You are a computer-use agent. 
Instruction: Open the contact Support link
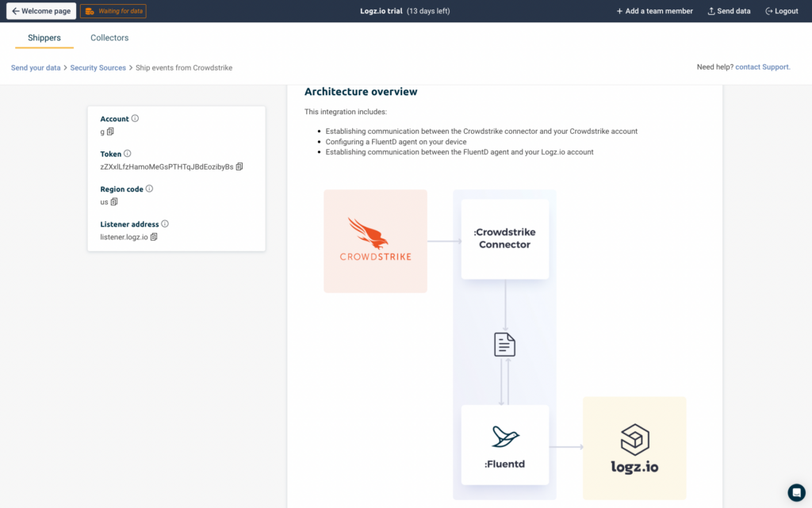click(x=763, y=67)
